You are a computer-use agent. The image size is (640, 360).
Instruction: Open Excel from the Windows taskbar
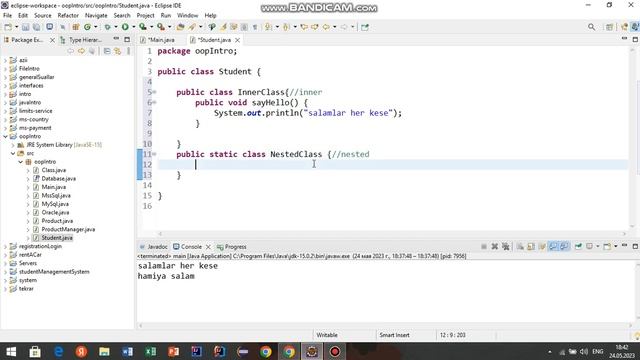click(151, 351)
